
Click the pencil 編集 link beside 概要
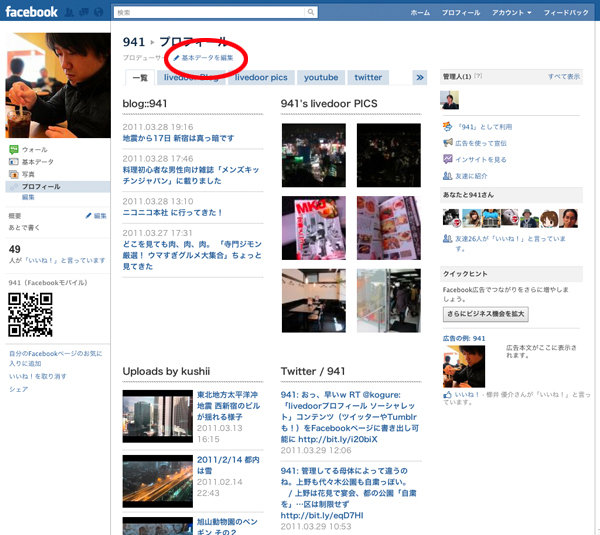click(96, 216)
